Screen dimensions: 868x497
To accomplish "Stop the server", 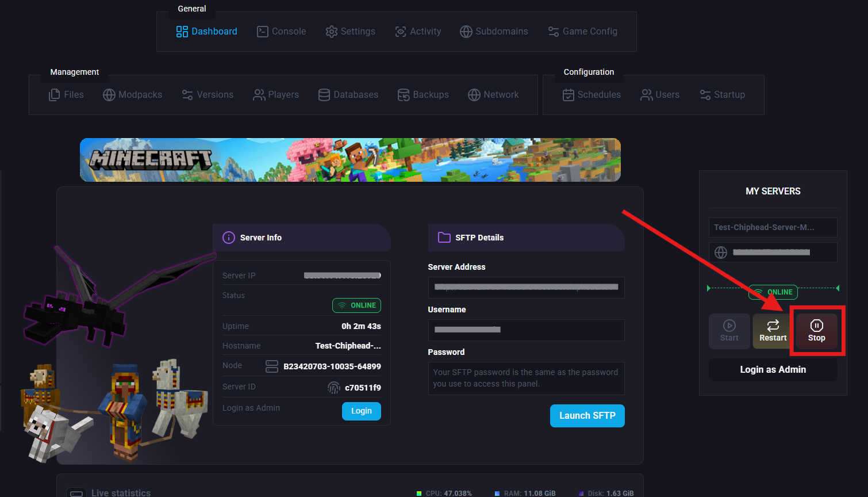I will pos(817,331).
